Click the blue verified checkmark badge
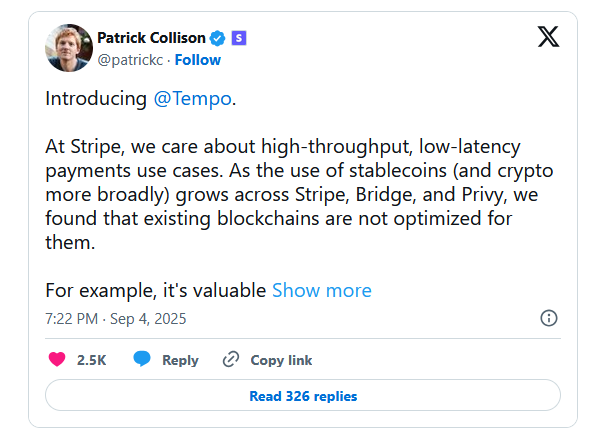This screenshot has height=436, width=600. [218, 38]
